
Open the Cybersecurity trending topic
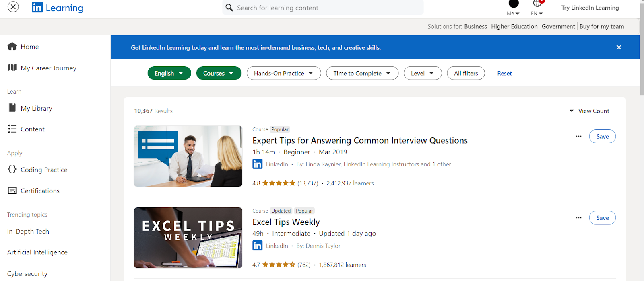point(27,273)
